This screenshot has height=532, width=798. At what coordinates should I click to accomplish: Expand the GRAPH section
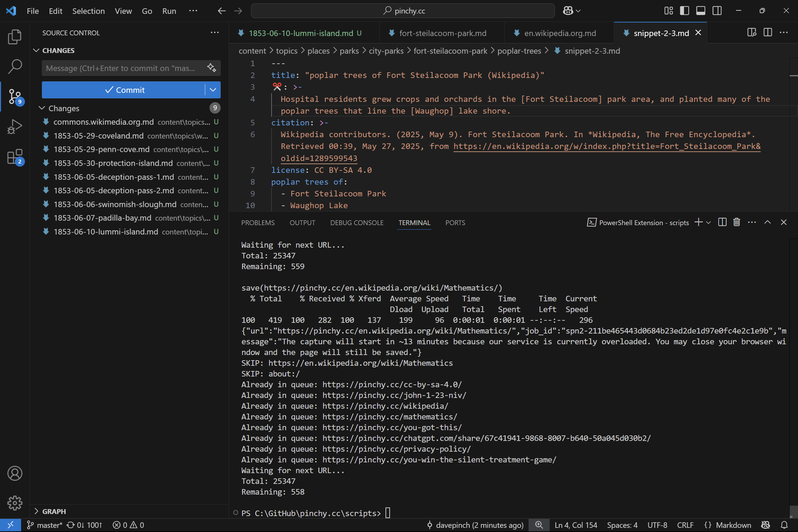click(36, 511)
